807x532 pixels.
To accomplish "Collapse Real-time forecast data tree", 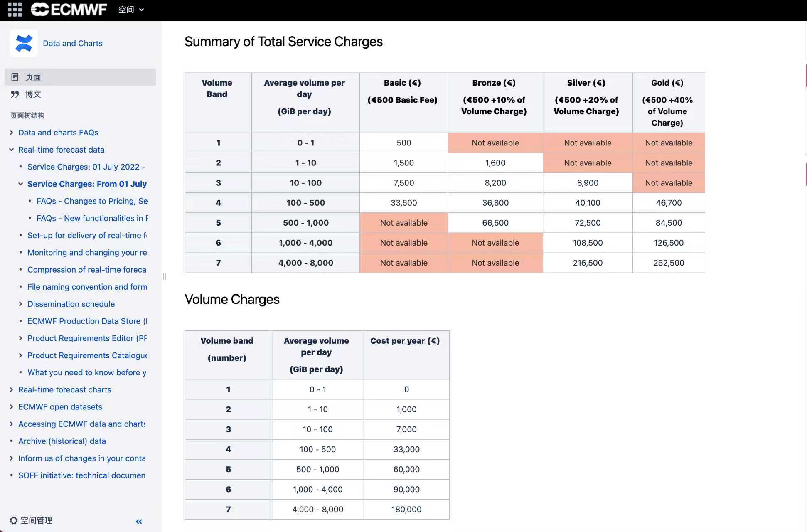I will [11, 150].
